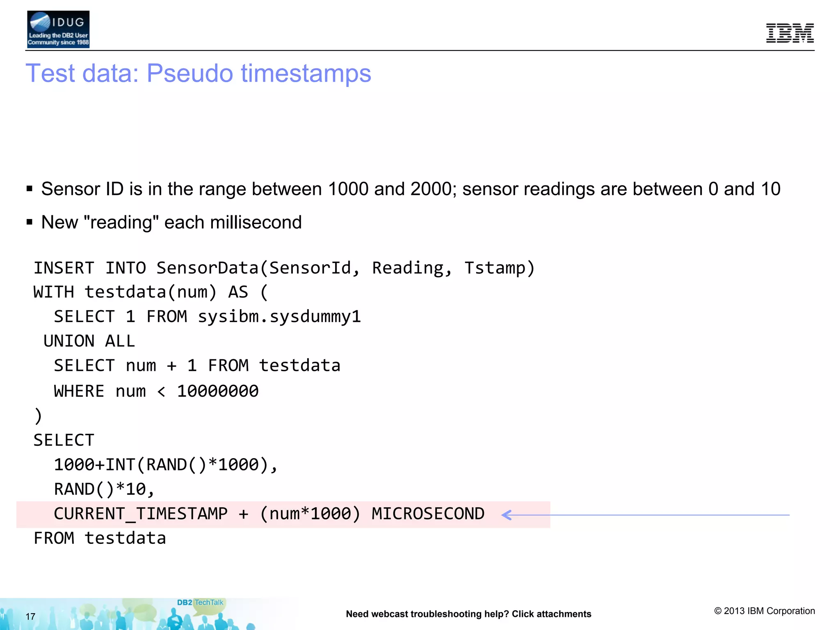The height and width of the screenshot is (630, 840).
Task: Click the 'RAND()*10,' code line
Action: [x=104, y=489]
